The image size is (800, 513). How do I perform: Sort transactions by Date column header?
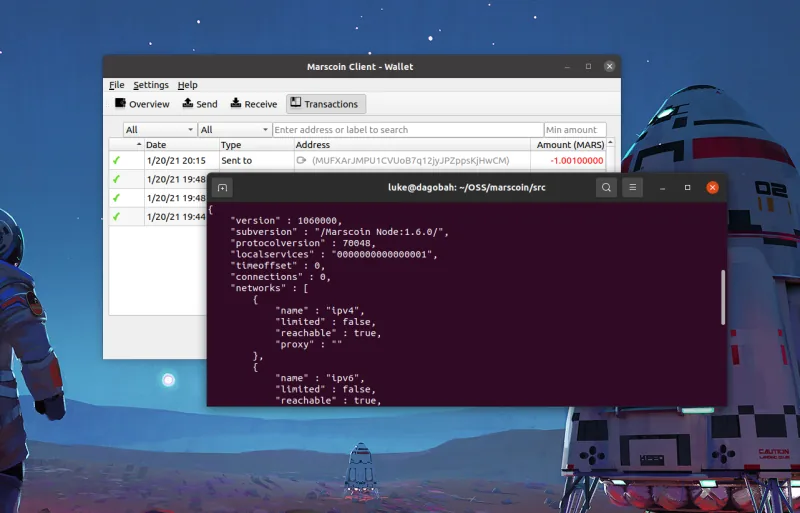pos(180,145)
